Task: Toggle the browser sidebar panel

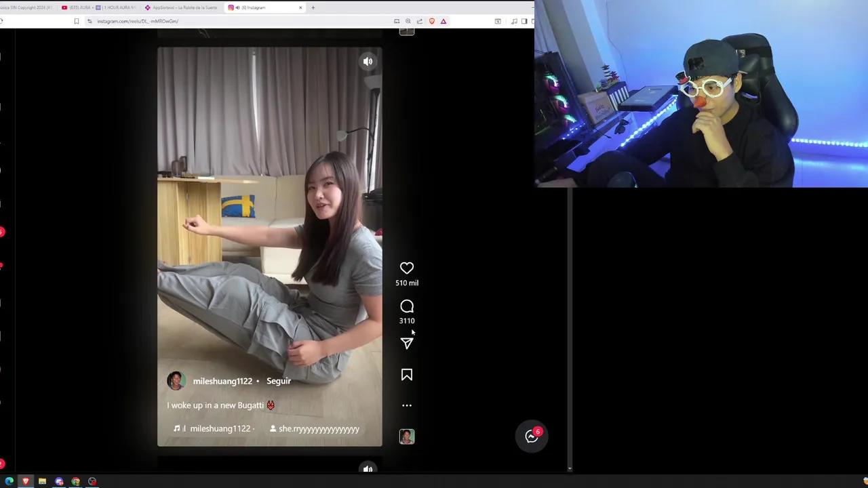Action: pos(524,21)
